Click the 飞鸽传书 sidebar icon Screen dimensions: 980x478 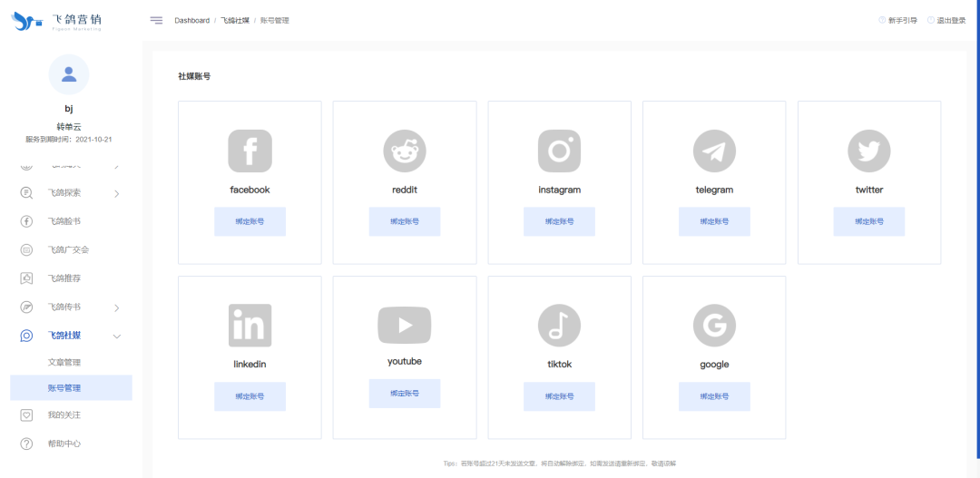tap(26, 307)
